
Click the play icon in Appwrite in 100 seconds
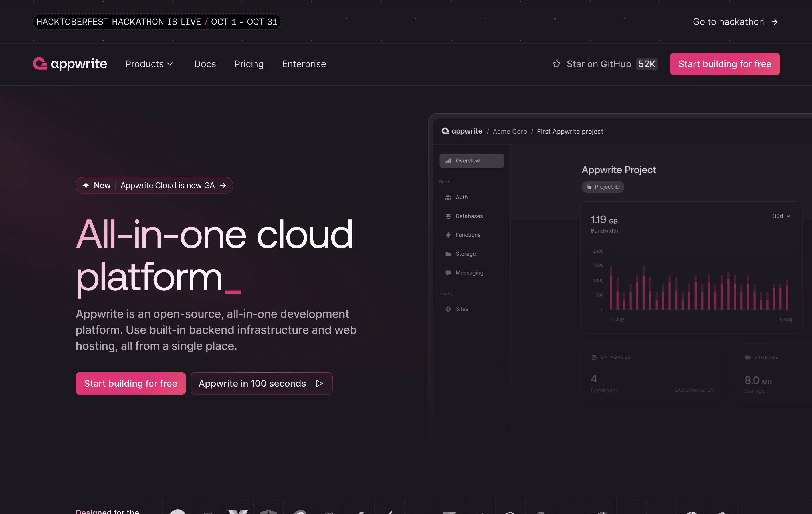(x=319, y=384)
